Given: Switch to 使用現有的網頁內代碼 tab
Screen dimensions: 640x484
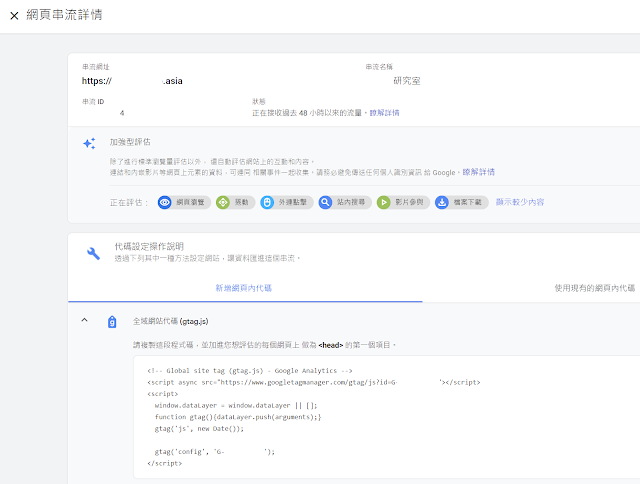Looking at the screenshot, I should coord(595,288).
